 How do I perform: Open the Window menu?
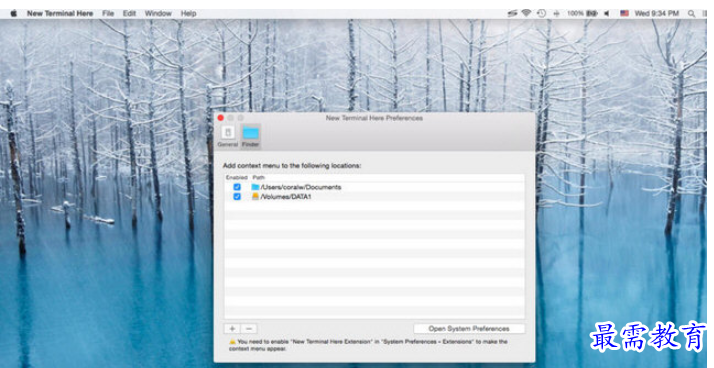(x=158, y=14)
